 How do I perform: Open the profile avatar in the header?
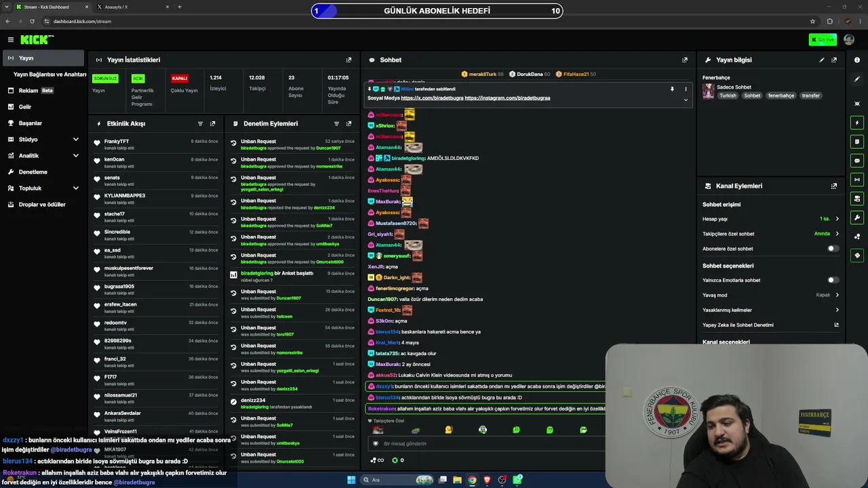click(x=849, y=40)
